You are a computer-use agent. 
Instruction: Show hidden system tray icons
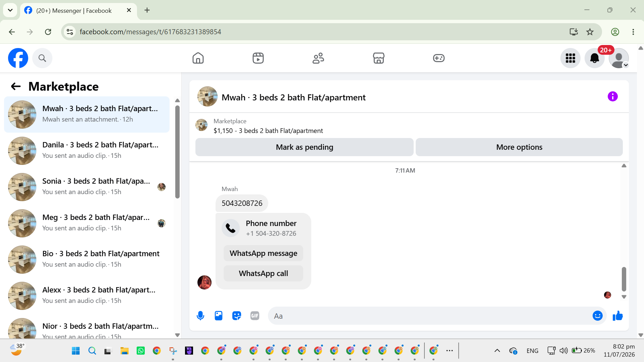point(497,351)
